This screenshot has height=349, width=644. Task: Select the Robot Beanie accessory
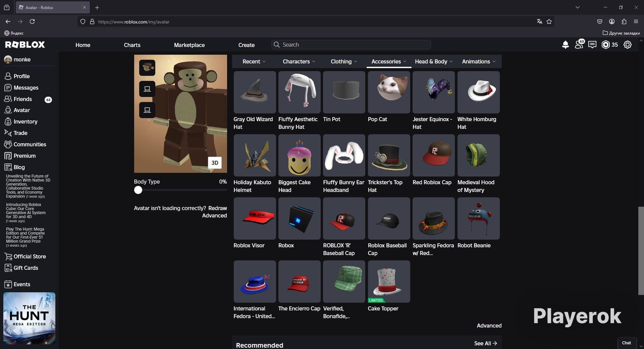479,218
